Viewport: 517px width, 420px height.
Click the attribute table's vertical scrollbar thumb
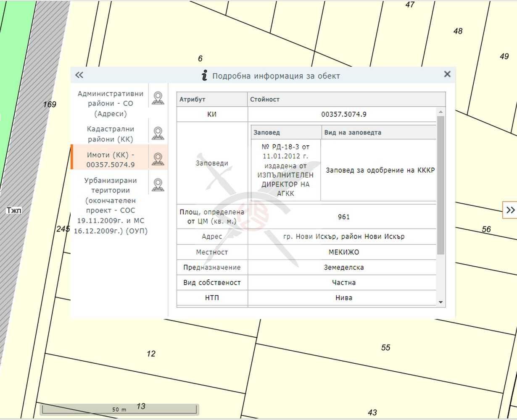[x=441, y=185]
